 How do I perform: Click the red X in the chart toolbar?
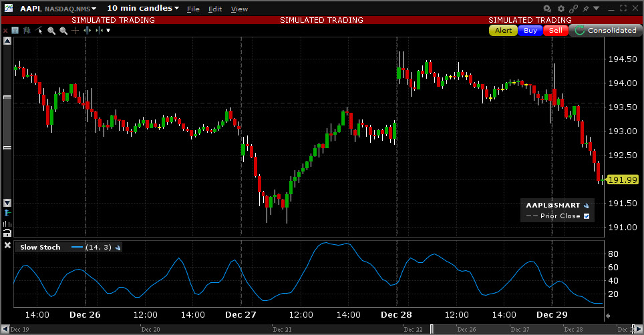coord(5,30)
